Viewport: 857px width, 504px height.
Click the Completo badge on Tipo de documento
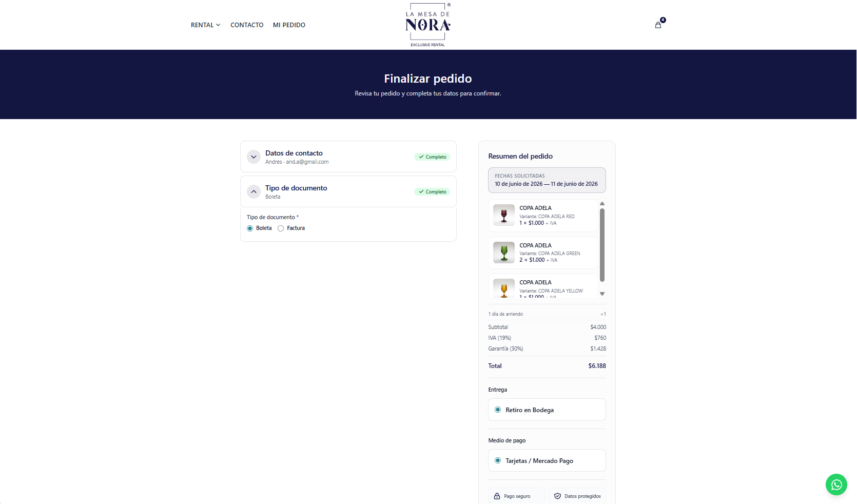tap(432, 191)
